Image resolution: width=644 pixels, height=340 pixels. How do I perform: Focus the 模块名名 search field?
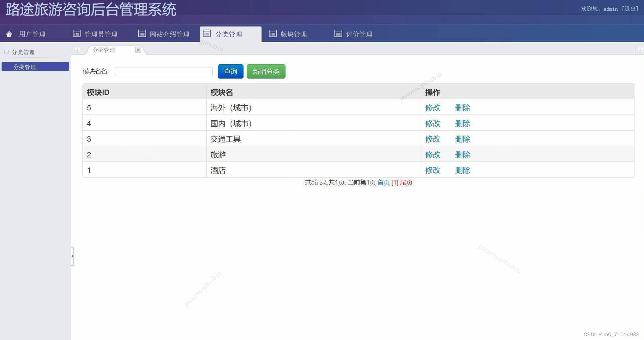(164, 72)
